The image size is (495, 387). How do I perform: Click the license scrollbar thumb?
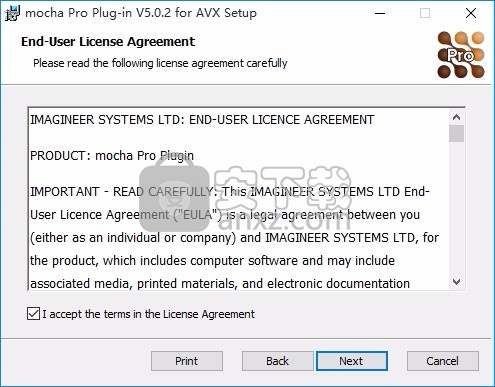click(x=456, y=134)
